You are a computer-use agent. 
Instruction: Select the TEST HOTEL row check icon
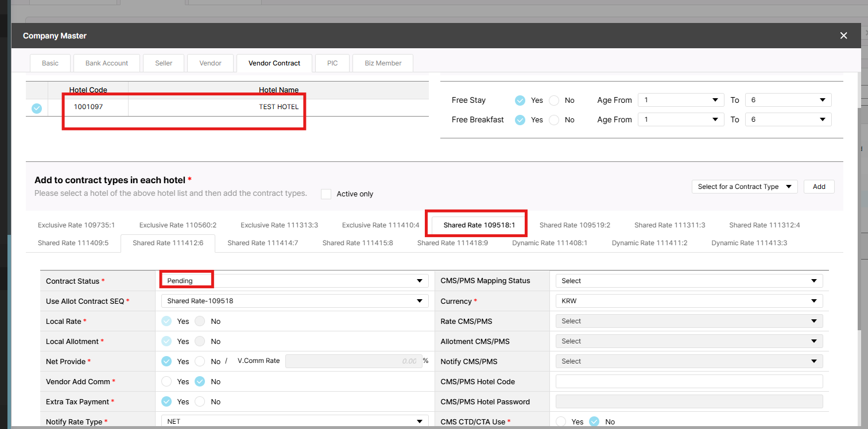pyautogui.click(x=37, y=108)
